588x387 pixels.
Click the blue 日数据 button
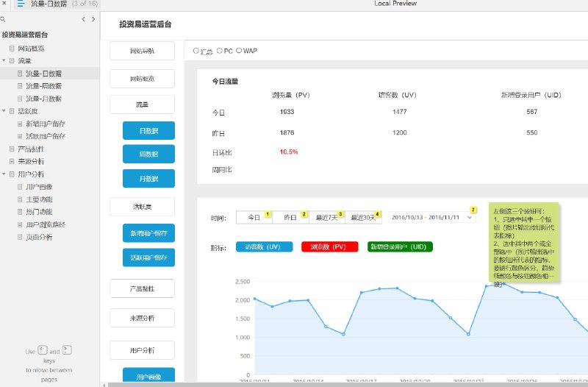(x=148, y=131)
